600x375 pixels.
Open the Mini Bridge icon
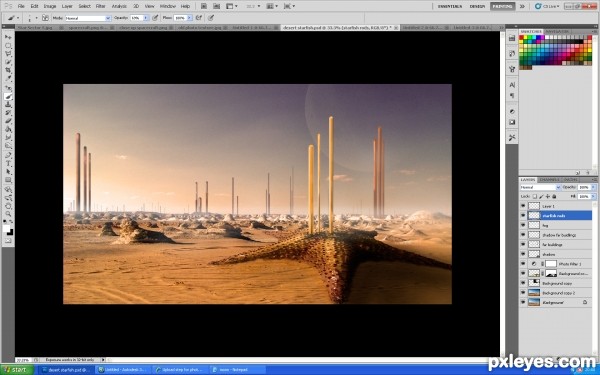point(217,6)
